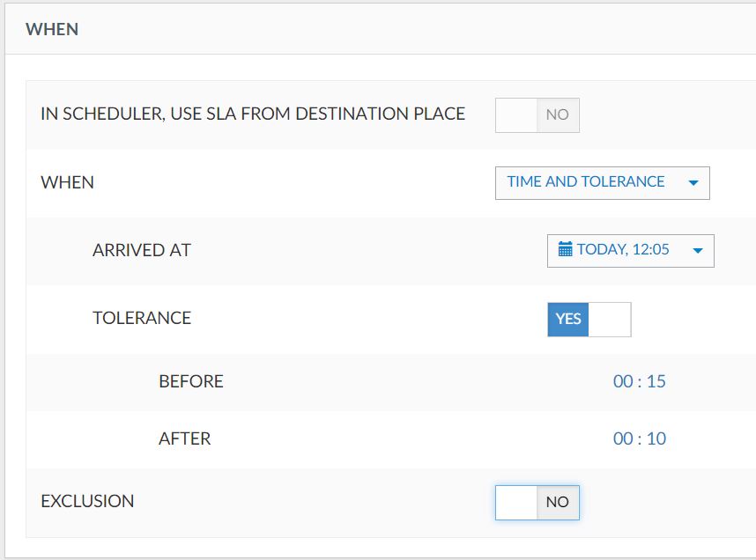Click the Before minutes value 15

656,381
